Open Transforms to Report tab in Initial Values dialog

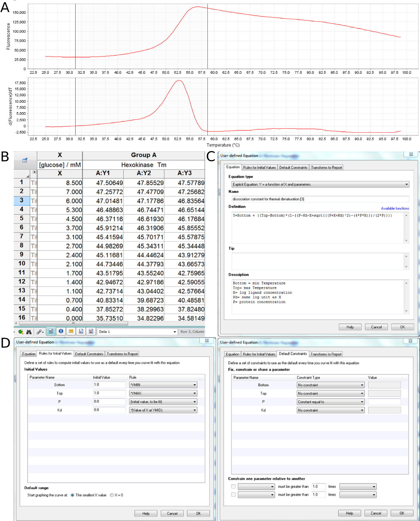[x=122, y=354]
